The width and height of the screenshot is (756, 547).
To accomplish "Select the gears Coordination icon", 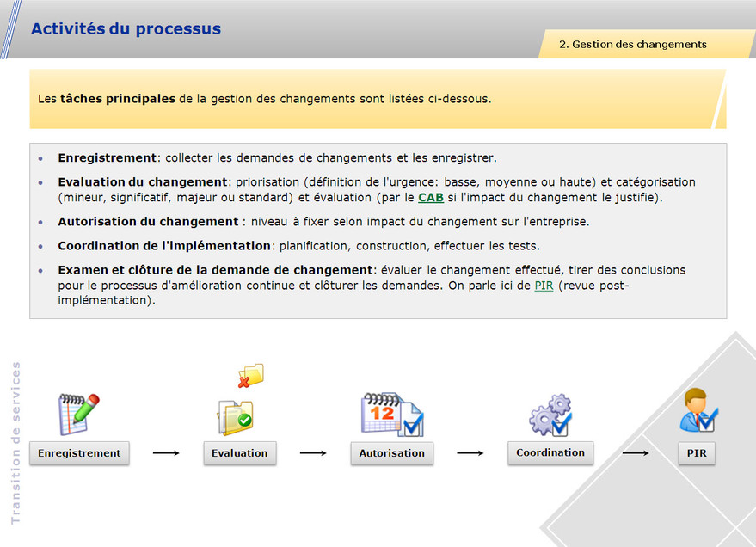I will (550, 415).
